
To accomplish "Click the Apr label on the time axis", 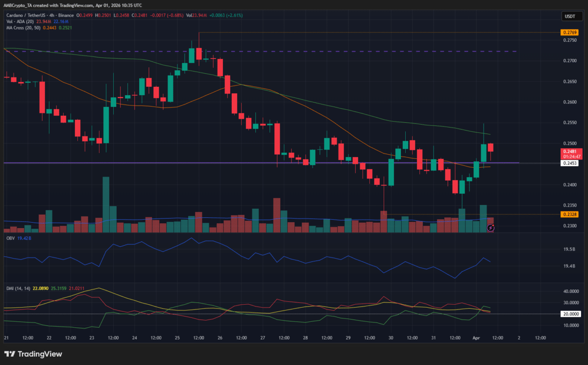I will [x=477, y=338].
